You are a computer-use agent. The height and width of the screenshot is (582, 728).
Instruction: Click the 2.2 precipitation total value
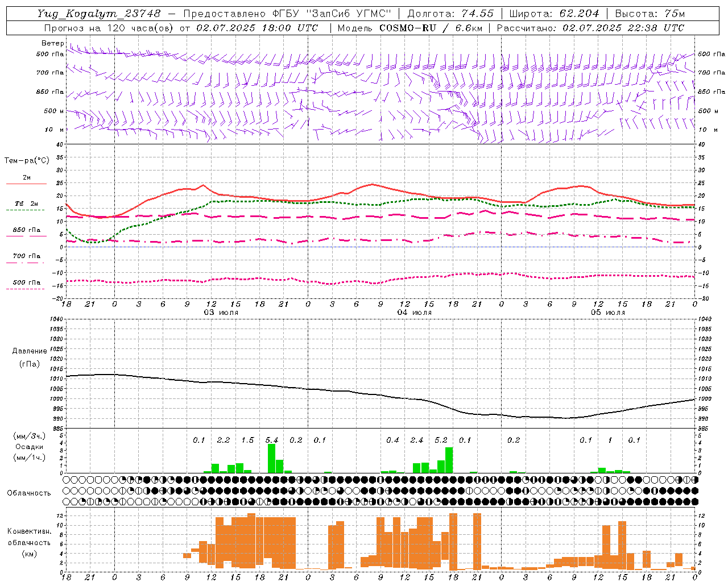pos(224,440)
